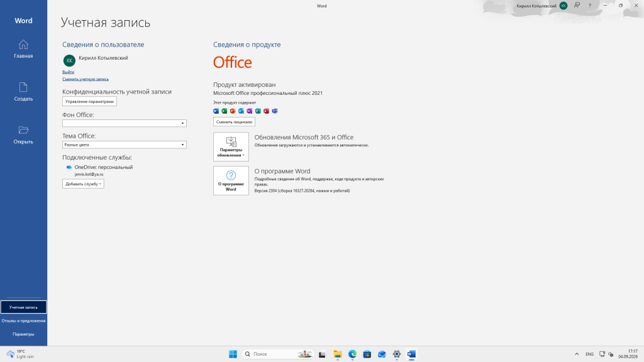Select the Учетная запись tab
This screenshot has height=362, width=644.
(23, 307)
